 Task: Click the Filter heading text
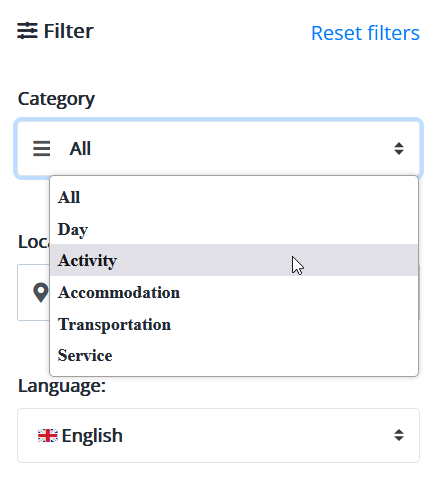pyautogui.click(x=68, y=31)
